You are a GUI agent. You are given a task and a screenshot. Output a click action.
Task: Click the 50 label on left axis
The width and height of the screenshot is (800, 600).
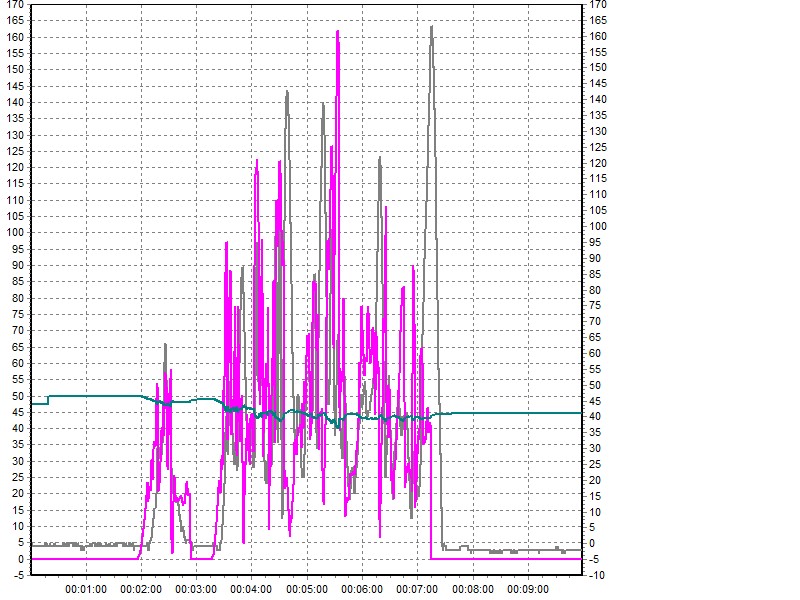[19, 396]
